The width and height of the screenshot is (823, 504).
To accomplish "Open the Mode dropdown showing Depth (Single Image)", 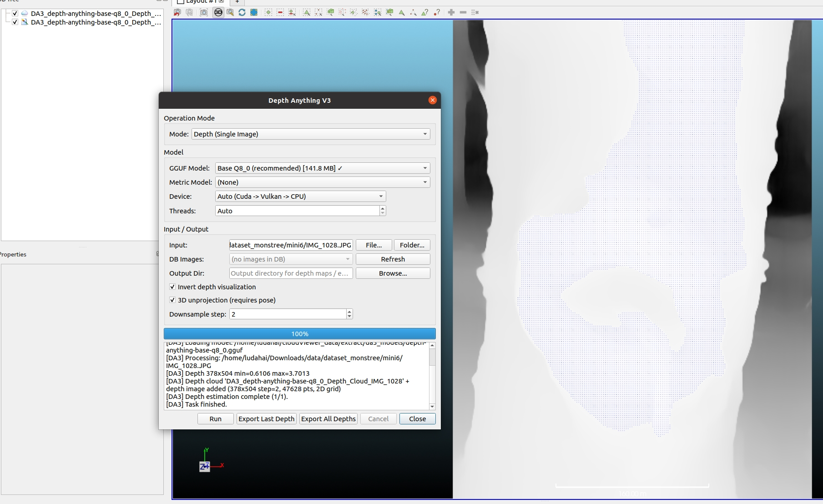I will tap(311, 134).
